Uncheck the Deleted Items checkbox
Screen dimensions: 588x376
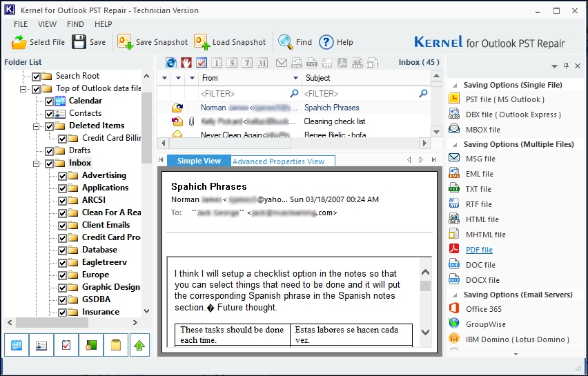pyautogui.click(x=49, y=126)
